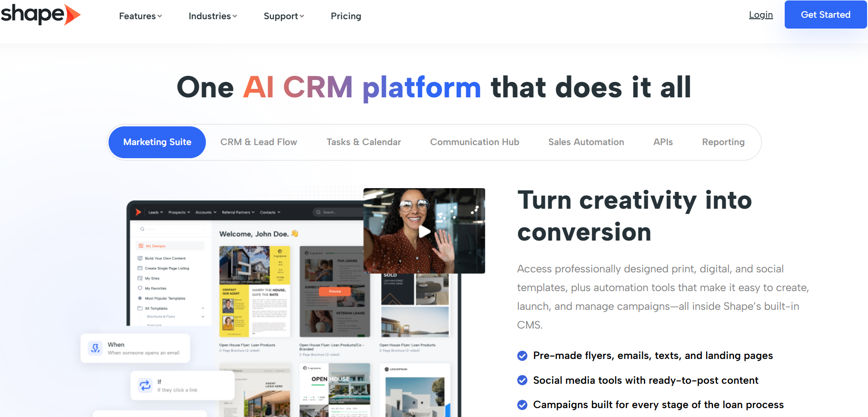Viewport: 868px width, 417px height.
Task: Open the Leads dropdown in the mockup
Action: tap(156, 212)
